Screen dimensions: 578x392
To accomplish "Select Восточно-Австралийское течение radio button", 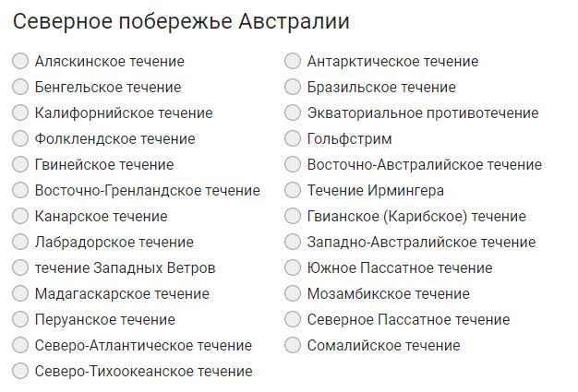I will point(293,164).
